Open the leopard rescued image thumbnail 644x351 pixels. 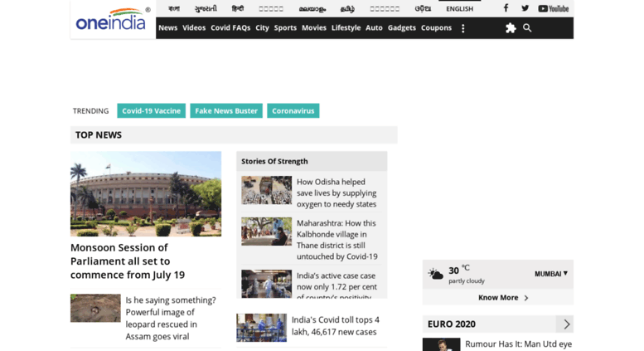95,308
